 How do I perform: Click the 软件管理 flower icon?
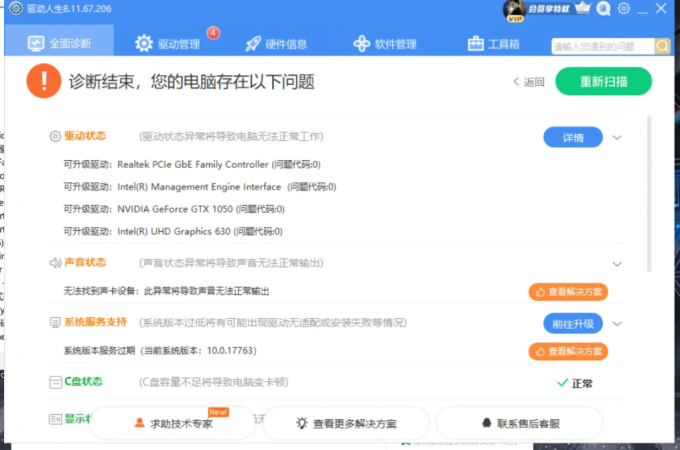click(x=362, y=44)
